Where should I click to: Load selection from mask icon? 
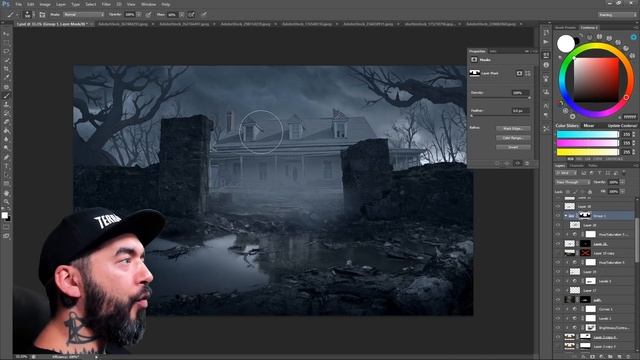coord(497,163)
